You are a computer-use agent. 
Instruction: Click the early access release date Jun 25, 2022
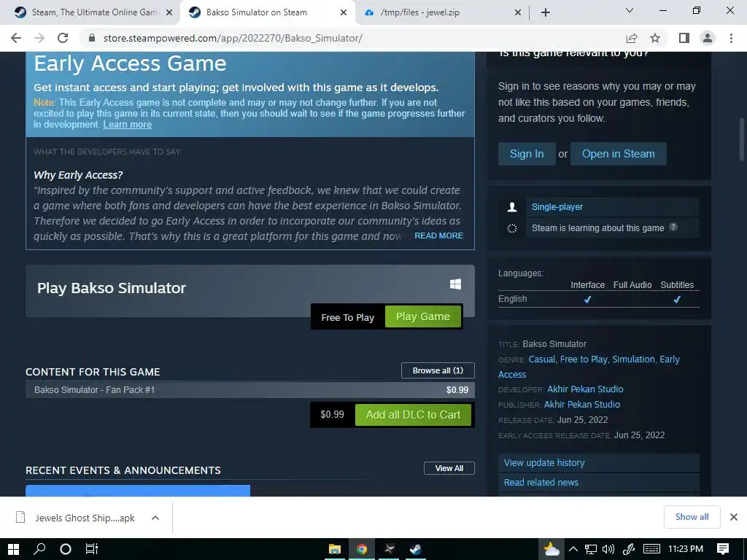(x=639, y=435)
